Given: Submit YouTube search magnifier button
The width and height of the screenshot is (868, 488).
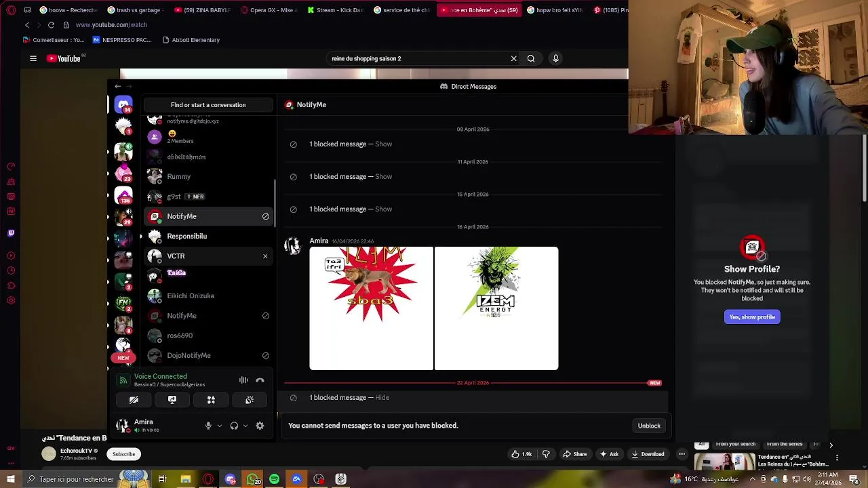Looking at the screenshot, I should 531,58.
